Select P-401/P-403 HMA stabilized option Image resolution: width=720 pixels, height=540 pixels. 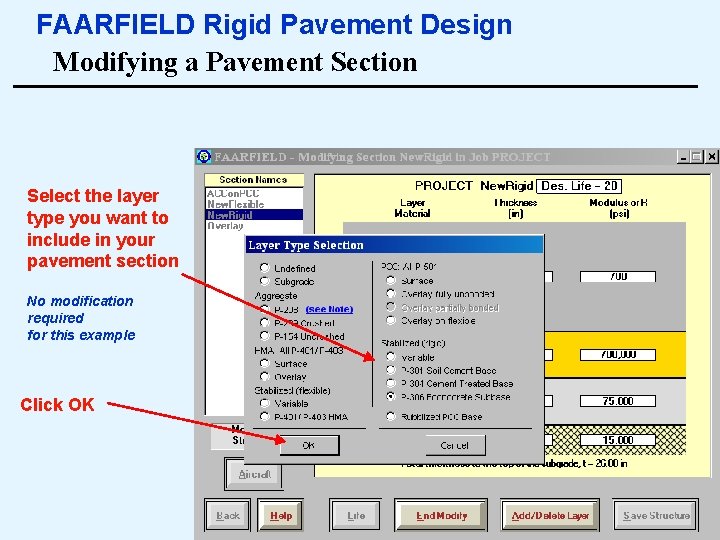point(264,416)
